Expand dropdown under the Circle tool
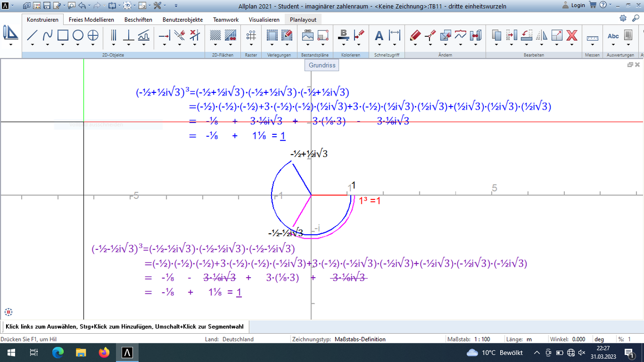Image resolution: width=644 pixels, height=362 pixels. pyautogui.click(x=78, y=44)
